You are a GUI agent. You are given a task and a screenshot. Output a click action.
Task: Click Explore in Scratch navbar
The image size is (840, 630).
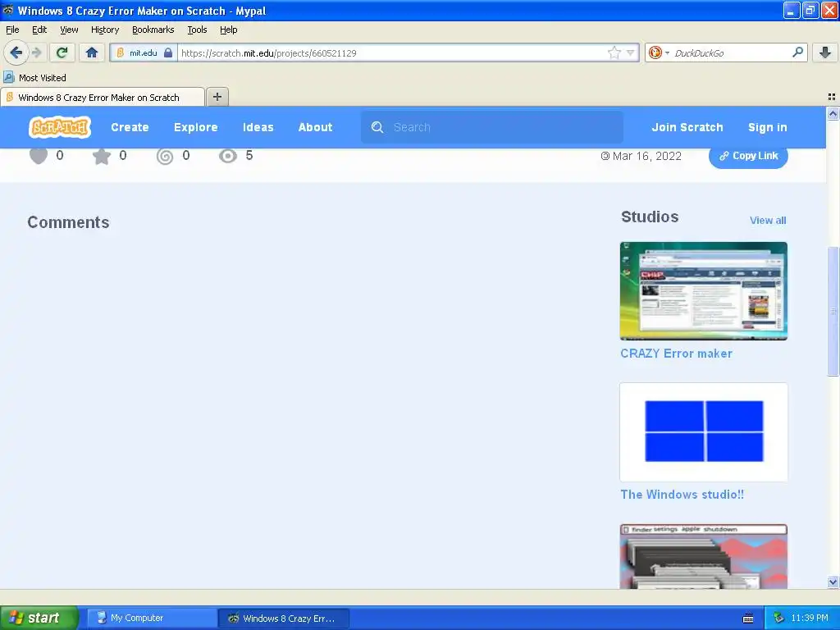tap(195, 127)
